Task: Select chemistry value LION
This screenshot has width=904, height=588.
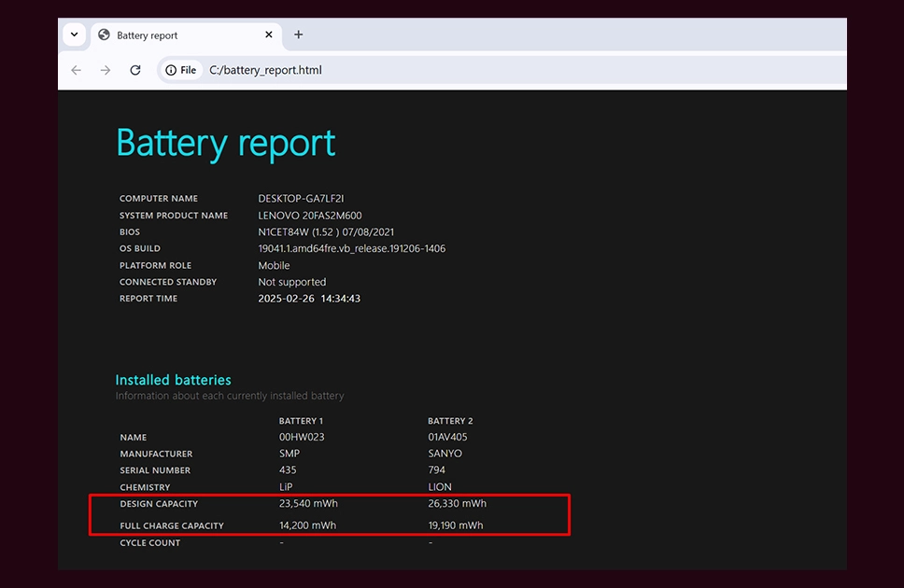Action: click(440, 487)
